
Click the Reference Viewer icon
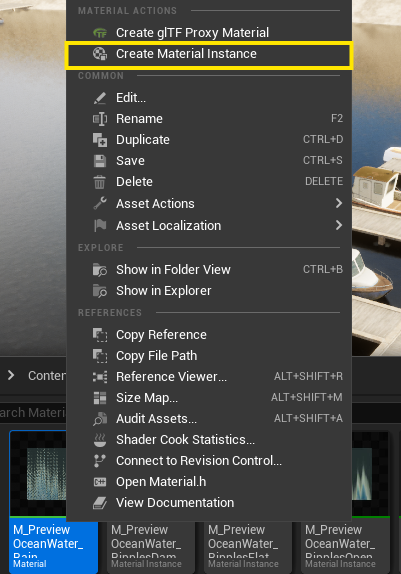coord(100,377)
